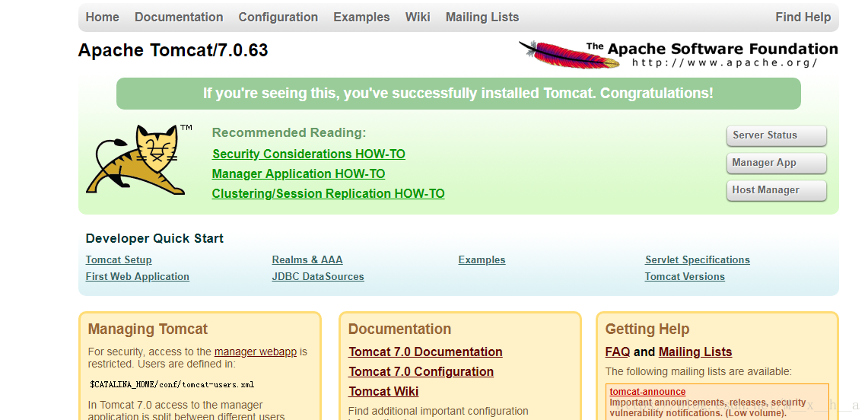Click the green Congratulations banner text

[459, 94]
